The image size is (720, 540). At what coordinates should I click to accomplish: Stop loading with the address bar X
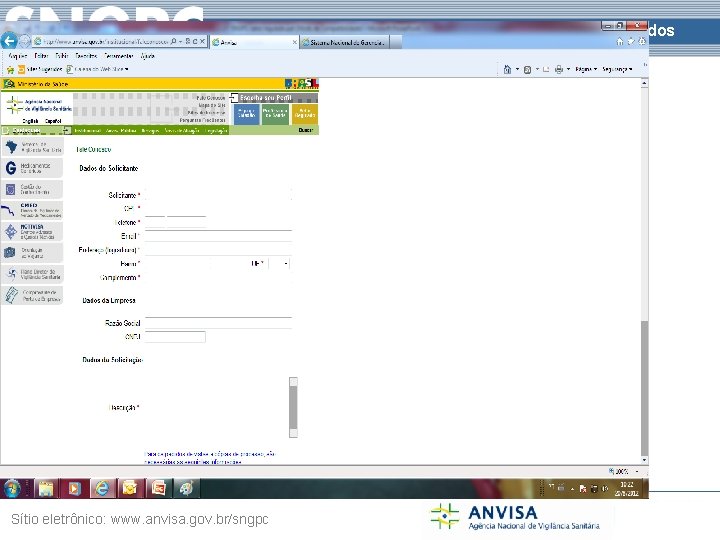[x=202, y=41]
